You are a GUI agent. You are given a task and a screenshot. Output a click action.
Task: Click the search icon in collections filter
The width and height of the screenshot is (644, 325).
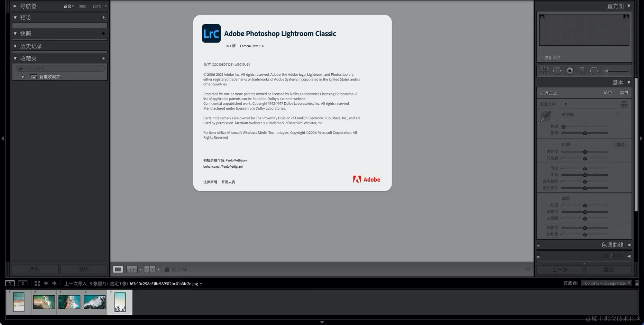pyautogui.click(x=20, y=68)
